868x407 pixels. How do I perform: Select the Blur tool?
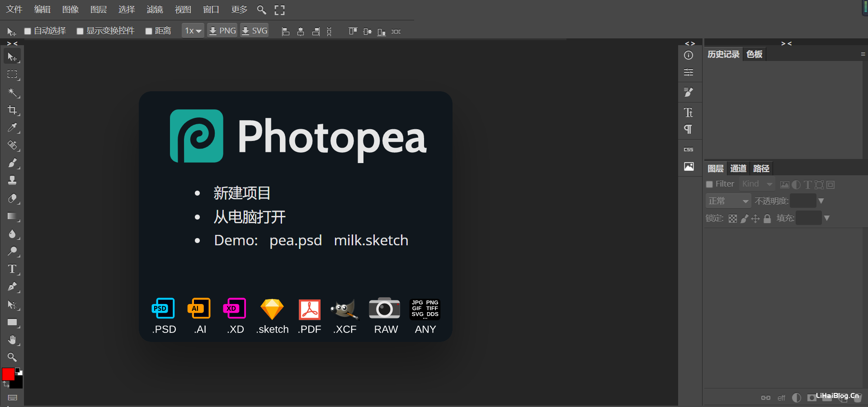[x=12, y=234]
